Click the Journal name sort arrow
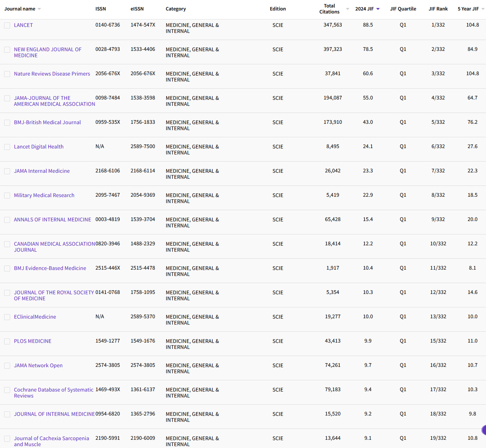The image size is (486, 448). coord(39,9)
